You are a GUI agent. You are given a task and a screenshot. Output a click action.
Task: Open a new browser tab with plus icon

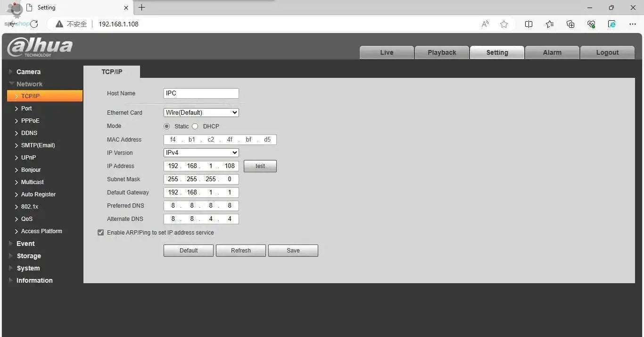point(141,8)
